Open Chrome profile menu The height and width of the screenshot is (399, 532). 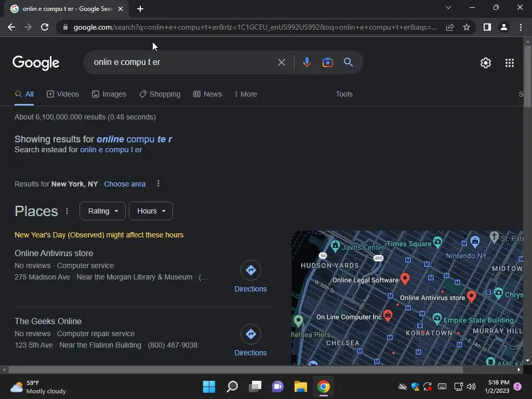[x=504, y=27]
